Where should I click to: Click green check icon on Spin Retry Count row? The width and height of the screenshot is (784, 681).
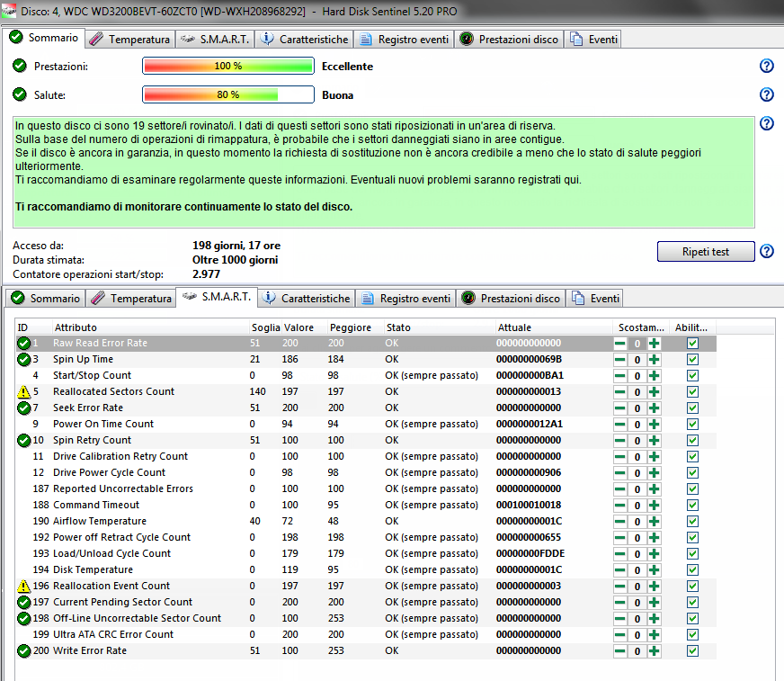pos(23,440)
